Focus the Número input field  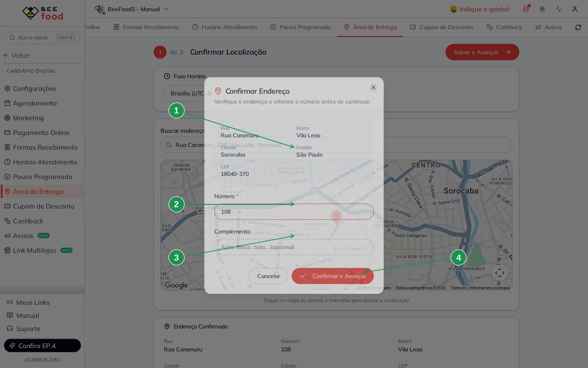pyautogui.click(x=294, y=212)
